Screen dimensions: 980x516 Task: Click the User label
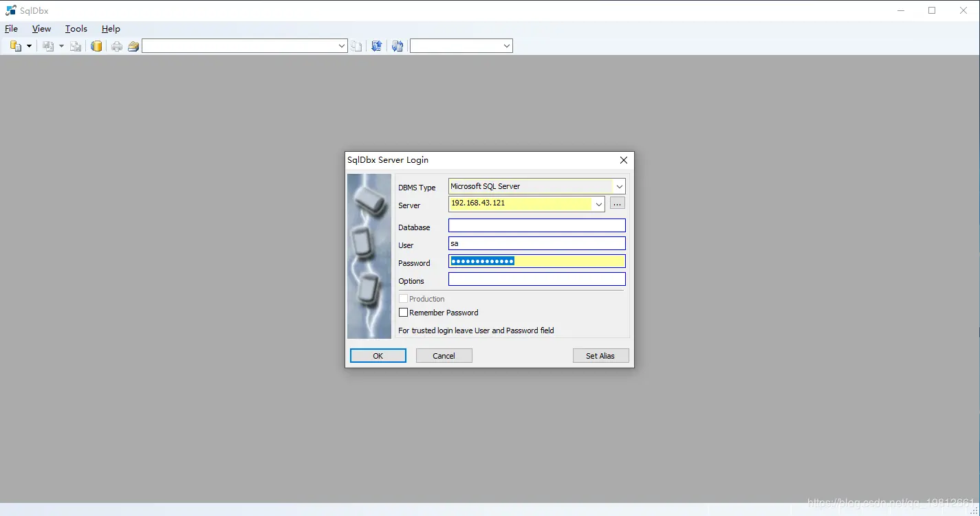tap(406, 245)
